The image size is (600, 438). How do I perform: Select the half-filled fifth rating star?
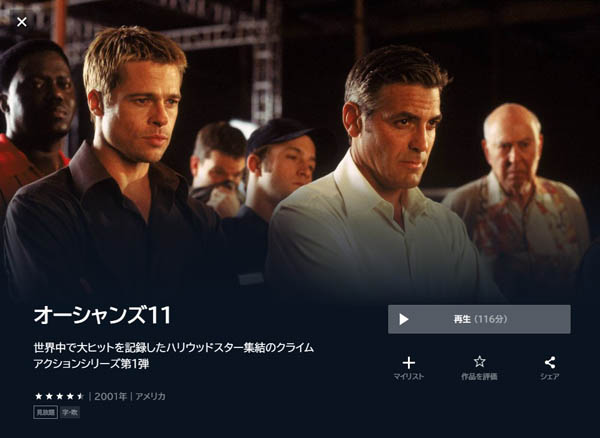pos(80,396)
